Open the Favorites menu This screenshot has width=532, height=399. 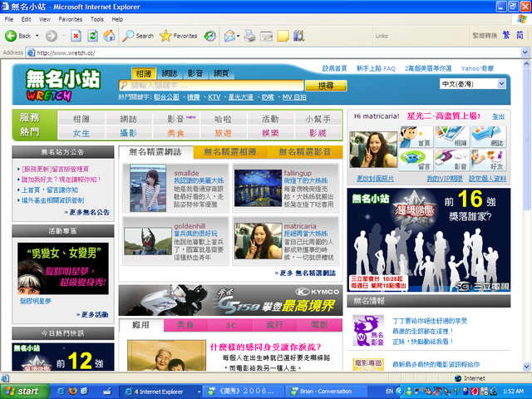tap(70, 19)
